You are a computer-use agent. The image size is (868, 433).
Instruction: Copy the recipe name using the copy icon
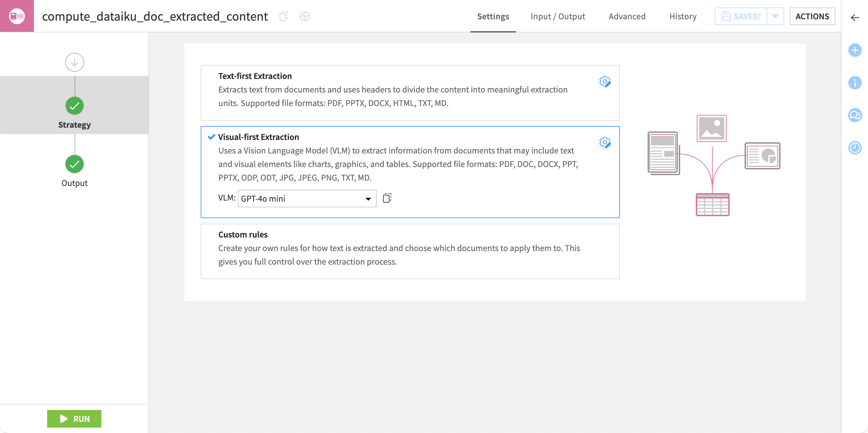(284, 16)
